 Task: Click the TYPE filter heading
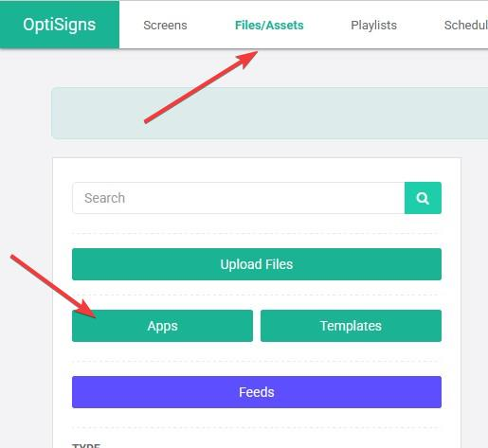[86, 446]
